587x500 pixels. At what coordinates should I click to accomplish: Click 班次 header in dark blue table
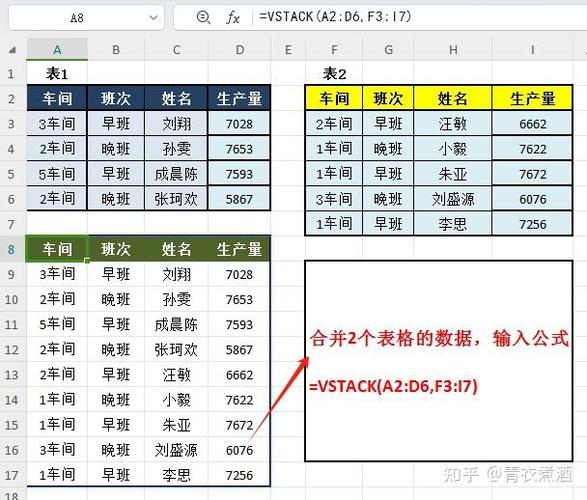pyautogui.click(x=116, y=98)
